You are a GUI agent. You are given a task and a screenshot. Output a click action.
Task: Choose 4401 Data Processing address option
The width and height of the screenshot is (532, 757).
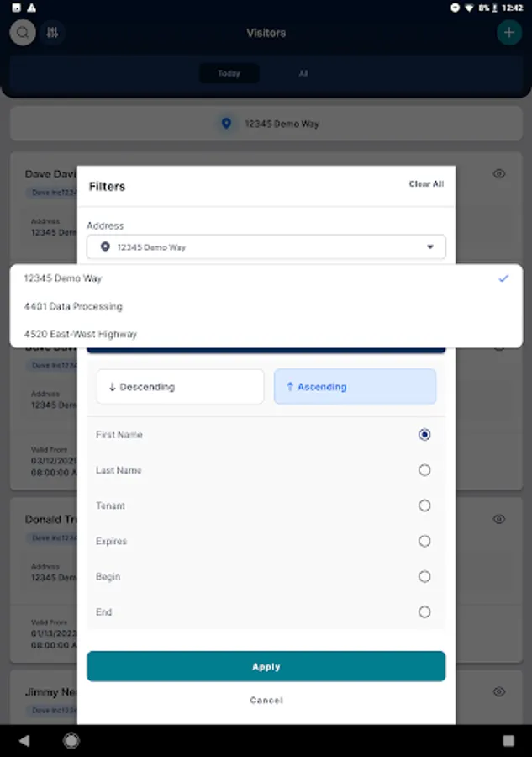tap(73, 306)
